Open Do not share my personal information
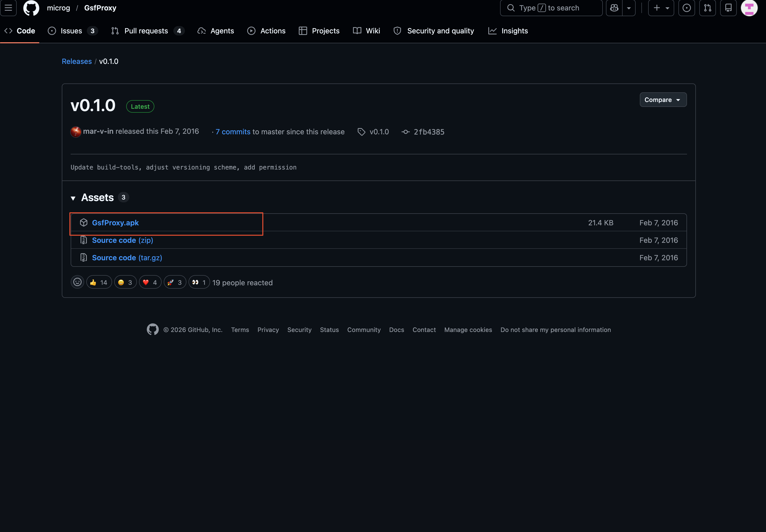The image size is (766, 532). tap(556, 330)
